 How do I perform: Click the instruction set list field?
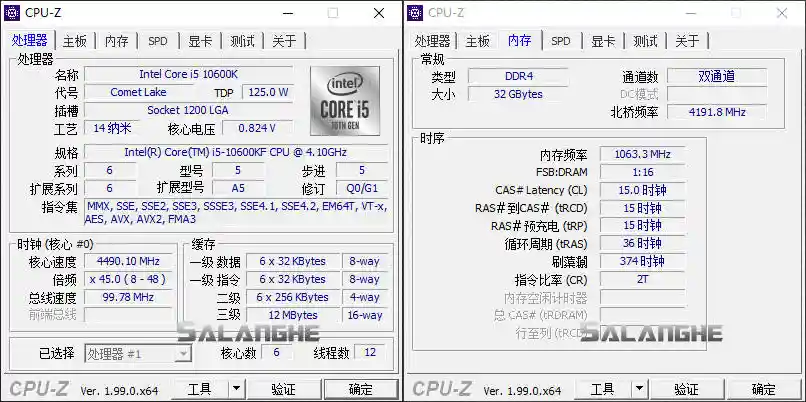pyautogui.click(x=236, y=212)
